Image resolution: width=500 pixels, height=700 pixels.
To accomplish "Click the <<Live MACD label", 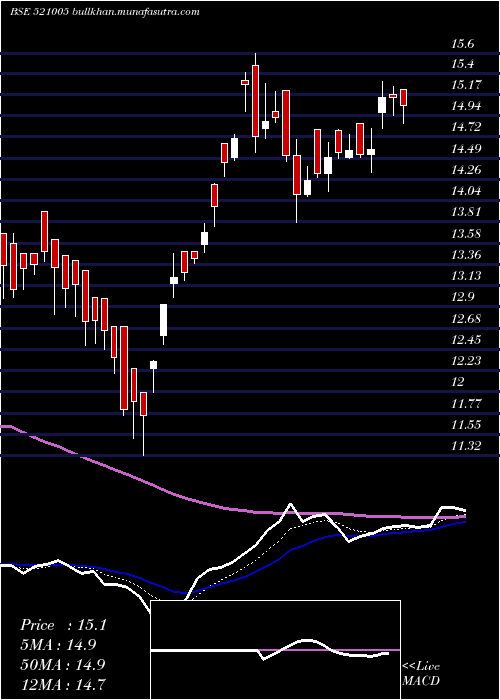I will [x=421, y=674].
